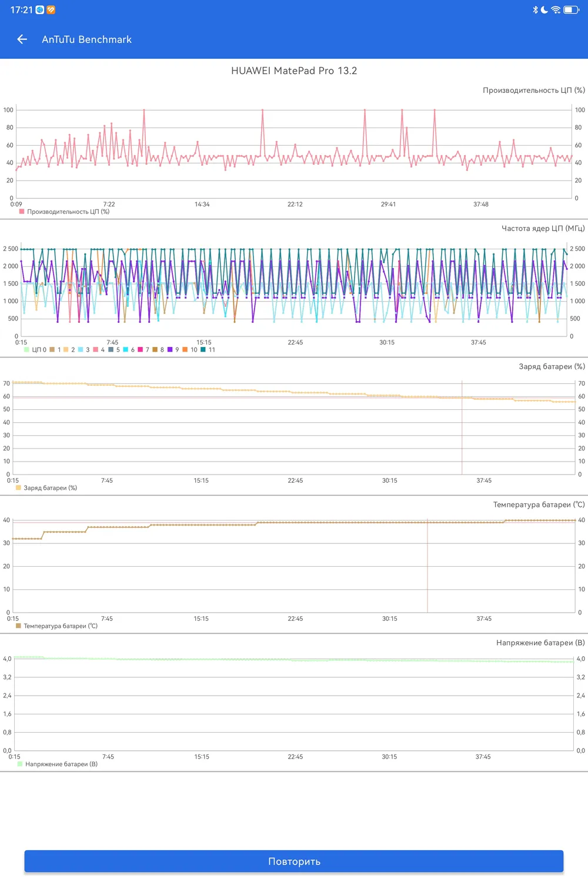588x882 pixels.
Task: Tap the battery status bar icon
Action: click(572, 10)
